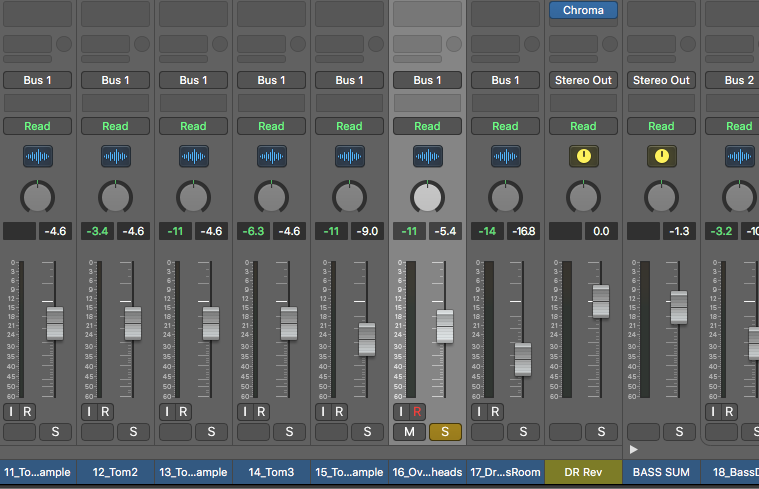
Task: Open Stereo Out output menu on DR Rev channel
Action: 583,80
